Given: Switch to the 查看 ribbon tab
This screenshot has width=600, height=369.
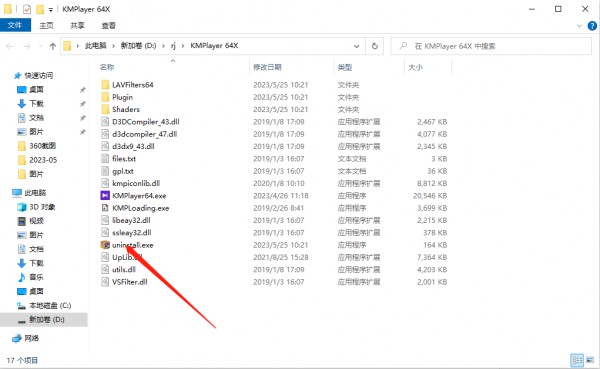Looking at the screenshot, I should pos(108,25).
